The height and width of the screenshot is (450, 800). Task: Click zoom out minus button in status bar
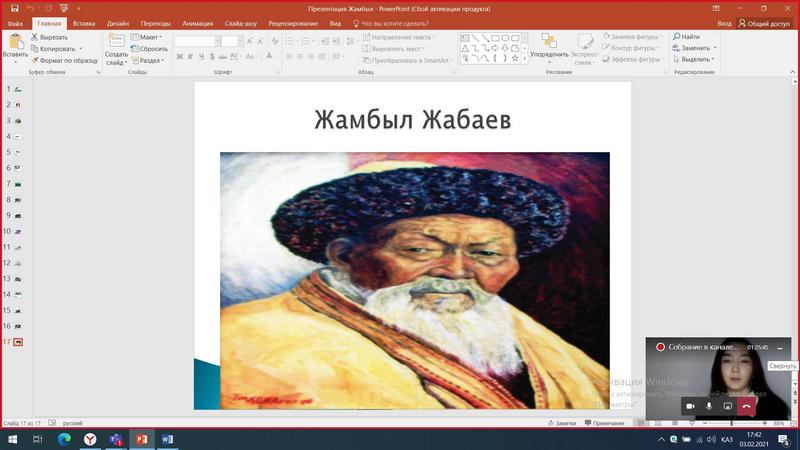pos(705,423)
